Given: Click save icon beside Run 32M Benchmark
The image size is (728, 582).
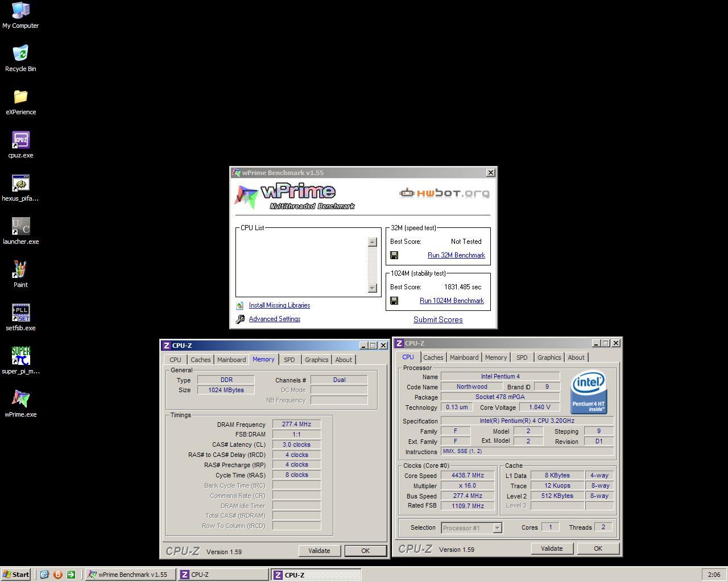Looking at the screenshot, I should [394, 255].
